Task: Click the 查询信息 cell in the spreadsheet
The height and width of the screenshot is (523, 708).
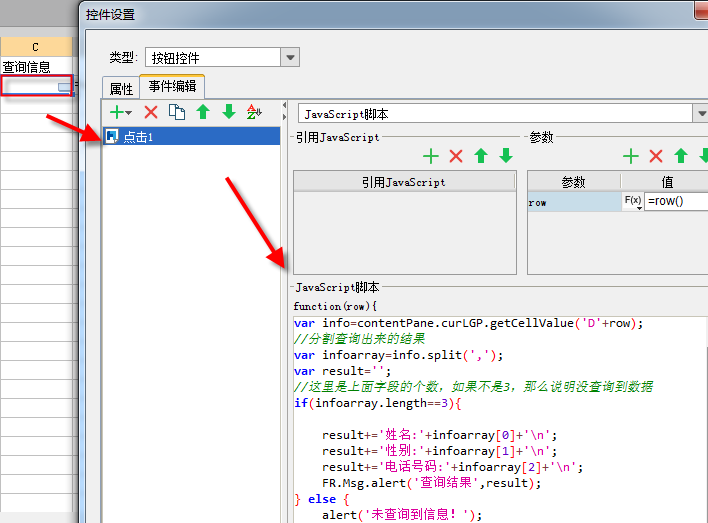Action: click(x=36, y=67)
